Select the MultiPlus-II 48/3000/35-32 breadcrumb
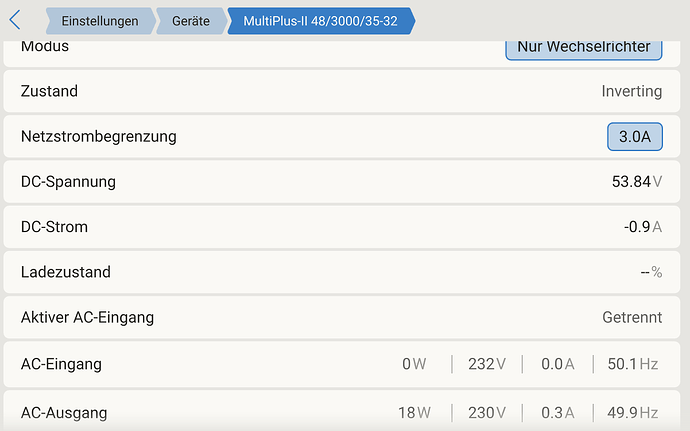The image size is (690, 431). tap(321, 21)
